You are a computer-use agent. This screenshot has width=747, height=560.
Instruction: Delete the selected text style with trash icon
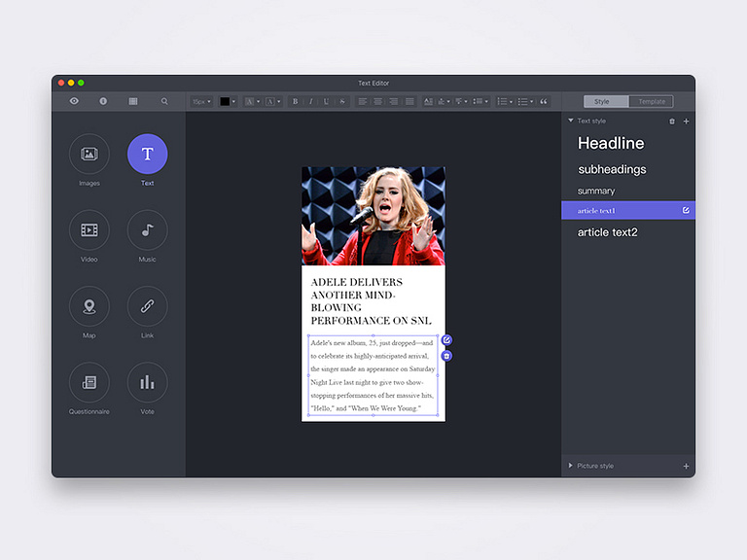click(672, 122)
